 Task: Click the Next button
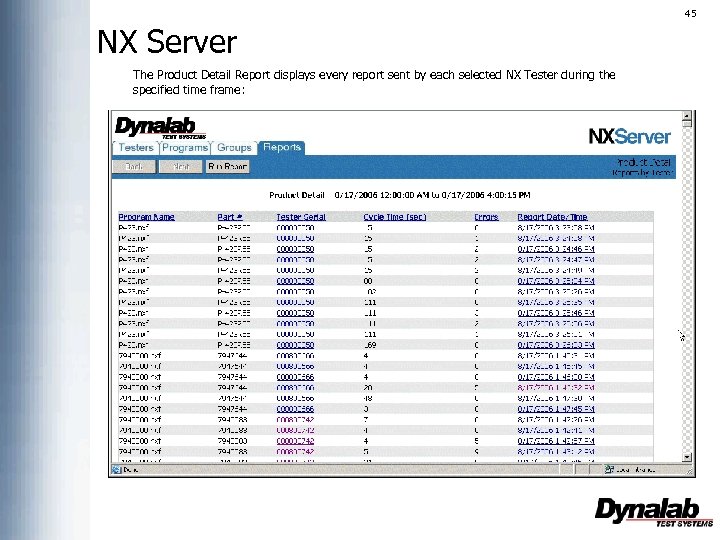tap(181, 166)
